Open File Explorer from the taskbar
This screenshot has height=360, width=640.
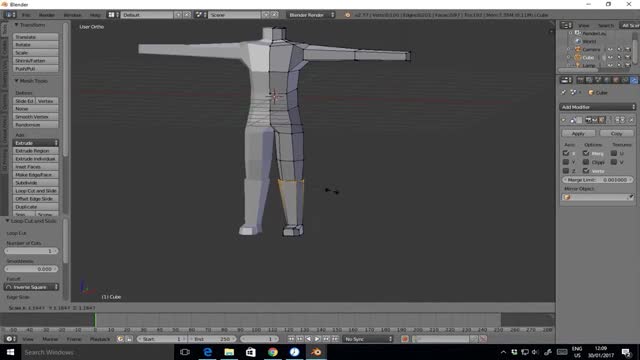click(229, 352)
